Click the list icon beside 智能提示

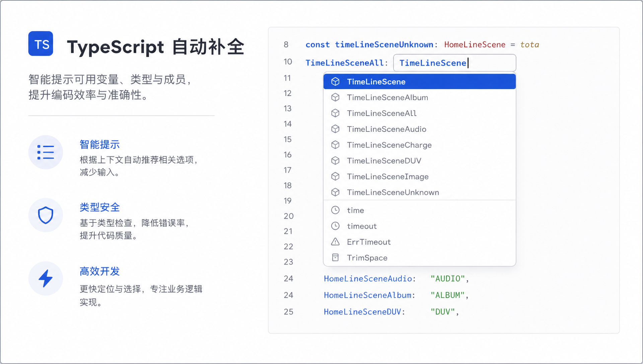tap(46, 152)
